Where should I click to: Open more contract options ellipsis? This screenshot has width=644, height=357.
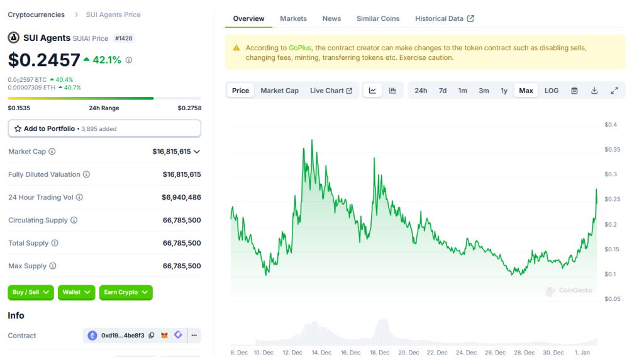[194, 336]
